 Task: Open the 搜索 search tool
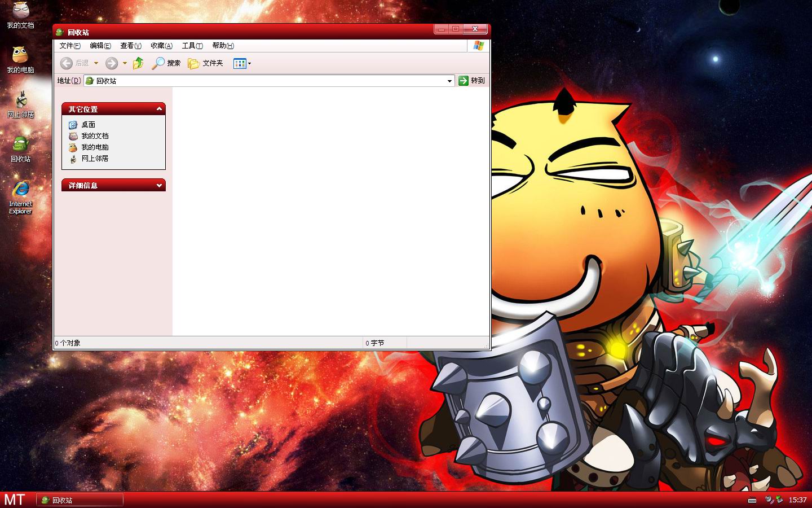[x=166, y=63]
